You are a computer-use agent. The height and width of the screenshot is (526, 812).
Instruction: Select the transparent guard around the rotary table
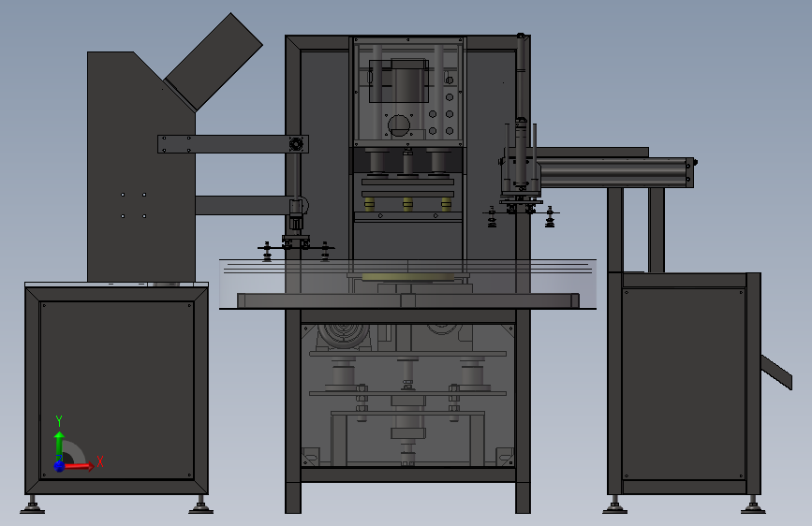click(x=407, y=285)
